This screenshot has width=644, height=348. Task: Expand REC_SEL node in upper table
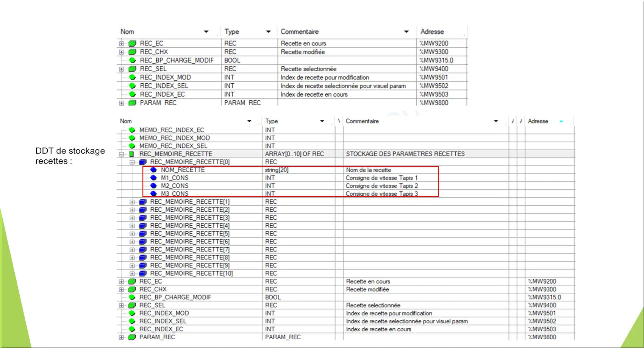pyautogui.click(x=121, y=69)
